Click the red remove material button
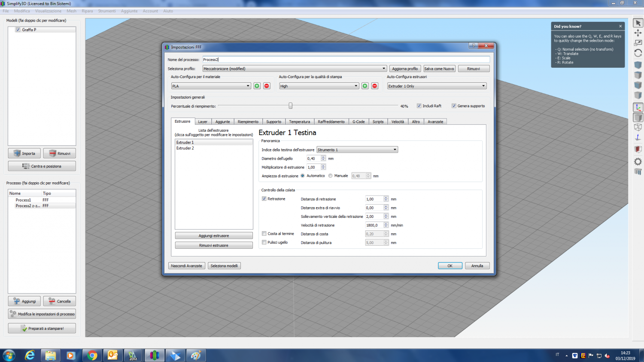The height and width of the screenshot is (362, 644). (x=267, y=86)
